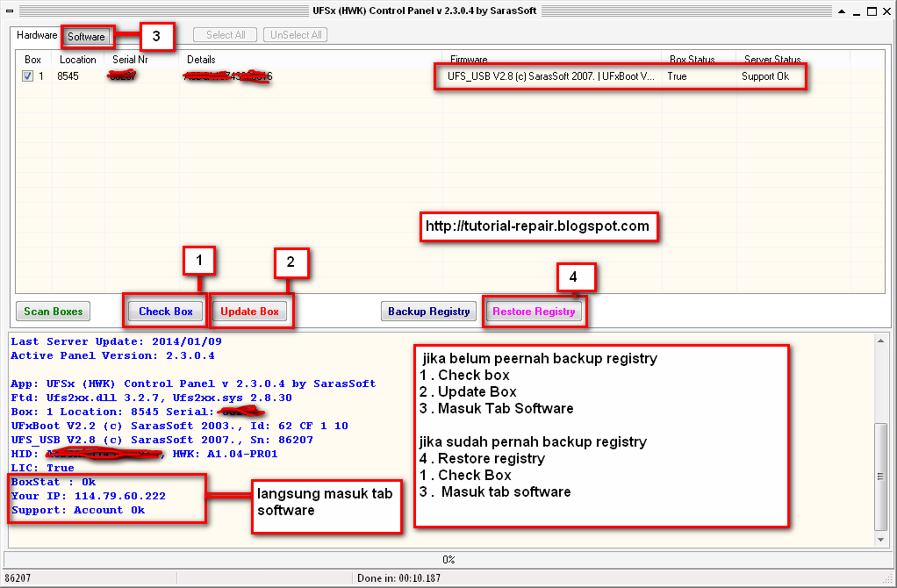897x588 pixels.
Task: Click the Scan Boxes button
Action: pyautogui.click(x=54, y=312)
